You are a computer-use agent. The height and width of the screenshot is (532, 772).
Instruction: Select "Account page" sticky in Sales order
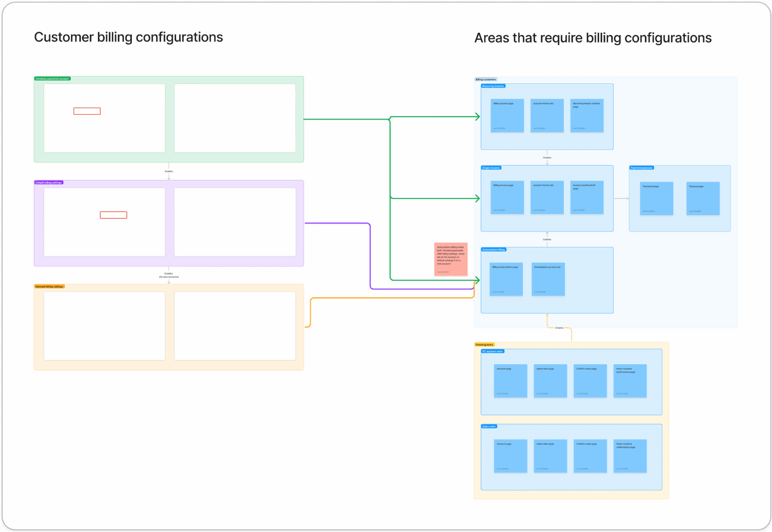[511, 456]
